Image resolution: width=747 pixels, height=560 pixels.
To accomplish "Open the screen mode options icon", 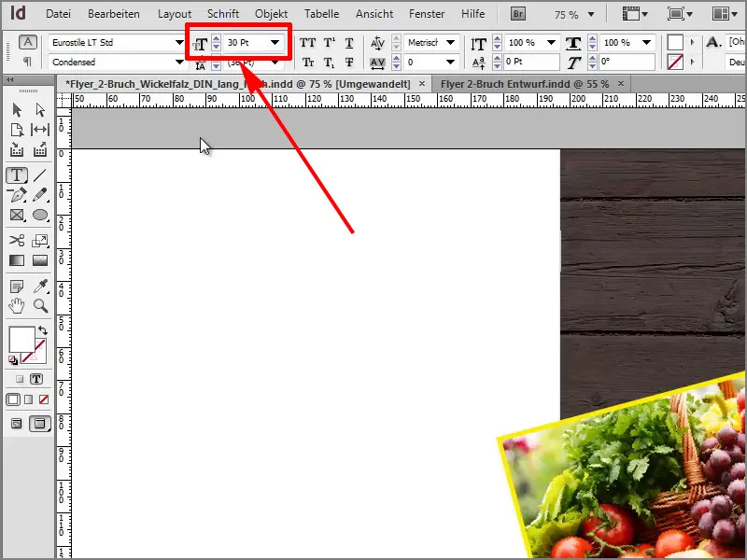I will click(x=680, y=14).
